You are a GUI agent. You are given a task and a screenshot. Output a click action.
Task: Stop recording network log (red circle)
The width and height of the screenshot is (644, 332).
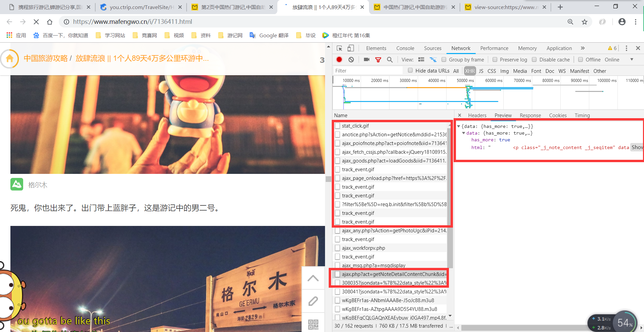tap(339, 60)
